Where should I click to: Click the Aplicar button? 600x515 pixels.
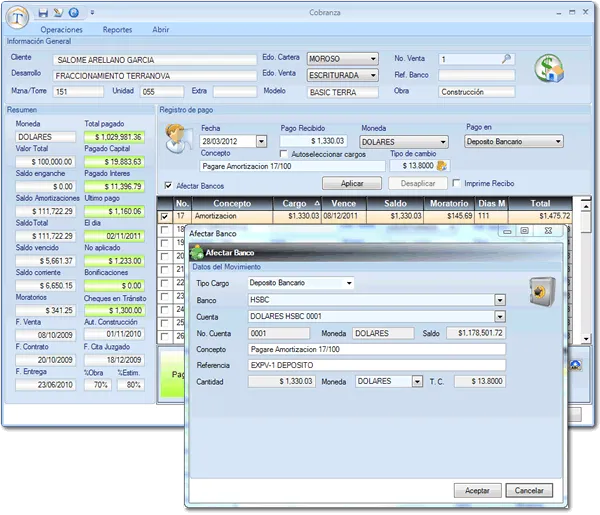tap(352, 183)
